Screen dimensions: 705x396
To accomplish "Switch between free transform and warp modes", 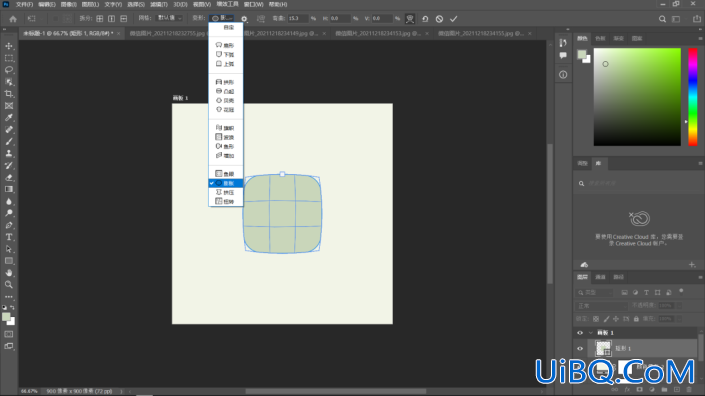I will point(410,19).
